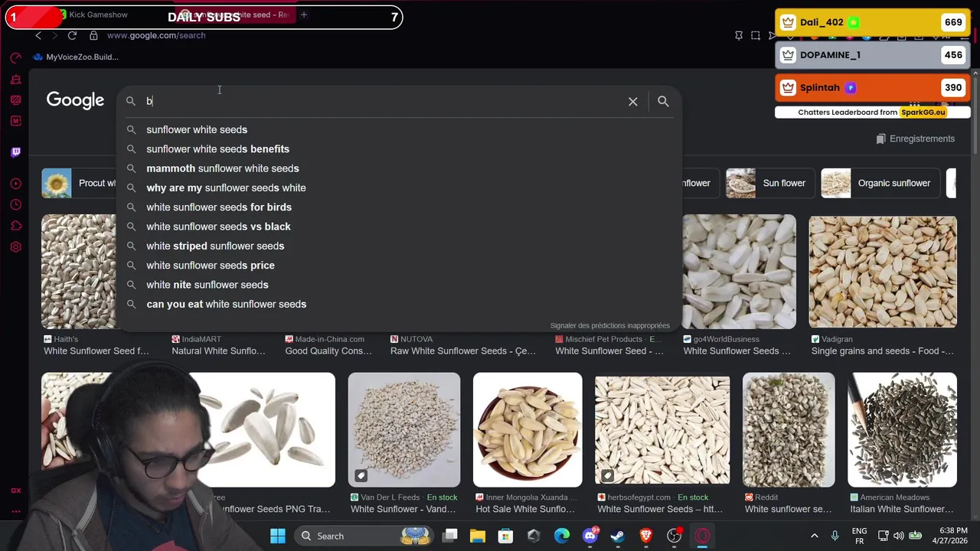The width and height of the screenshot is (980, 551).
Task: Click 'Good Quality Cons...' Made-in-China caption
Action: [x=328, y=351]
